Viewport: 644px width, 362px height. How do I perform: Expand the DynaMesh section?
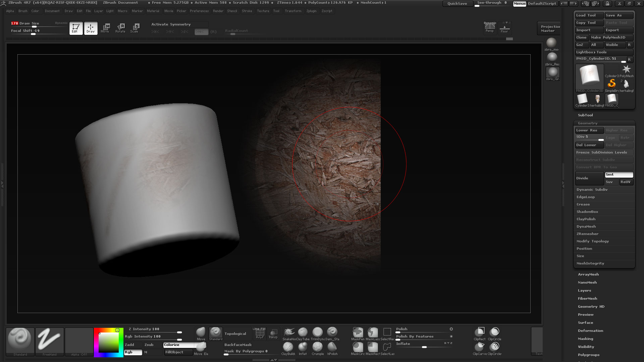coord(586,226)
